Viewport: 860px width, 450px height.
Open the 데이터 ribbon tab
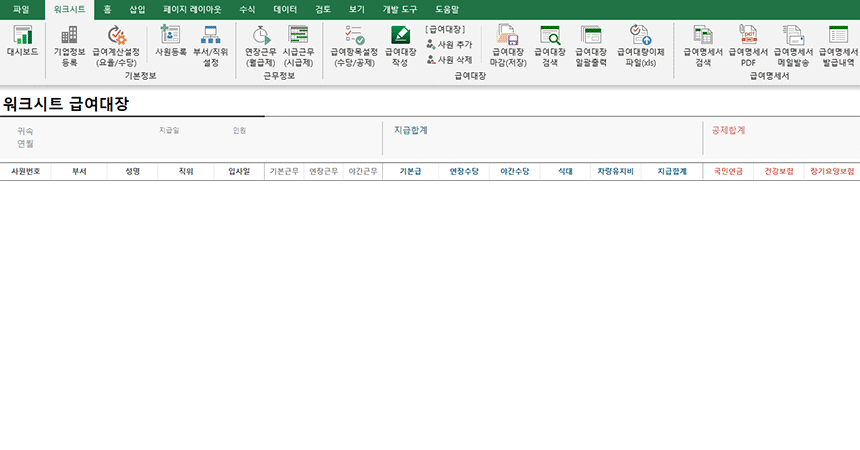tap(285, 8)
